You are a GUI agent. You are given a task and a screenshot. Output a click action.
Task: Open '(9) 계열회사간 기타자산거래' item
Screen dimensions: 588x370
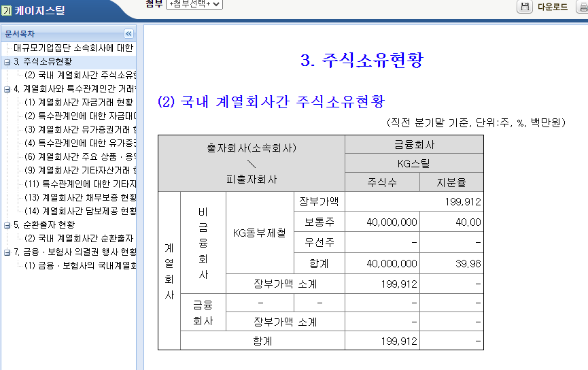80,170
